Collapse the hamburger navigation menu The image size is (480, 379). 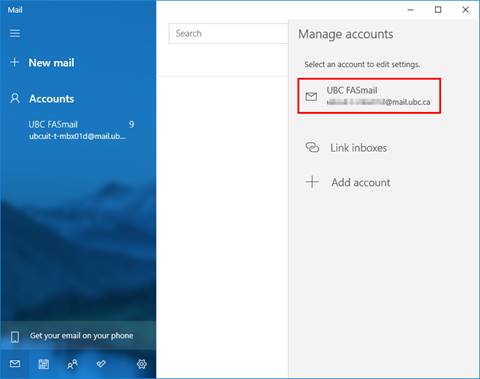[15, 33]
